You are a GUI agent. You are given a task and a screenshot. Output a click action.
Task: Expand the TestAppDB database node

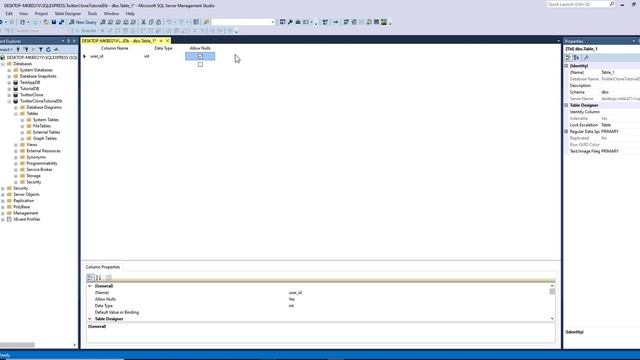click(9, 82)
